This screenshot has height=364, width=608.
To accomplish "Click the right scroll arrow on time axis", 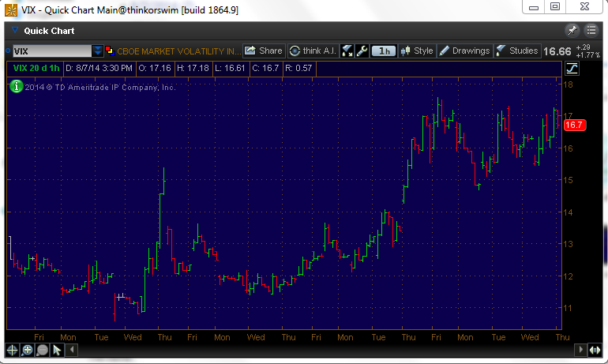I will pos(580,350).
